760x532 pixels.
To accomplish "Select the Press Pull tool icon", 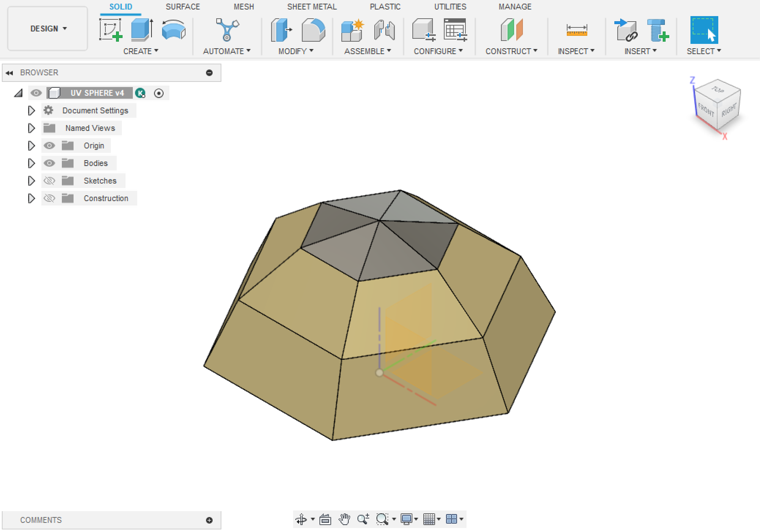I will tap(281, 30).
